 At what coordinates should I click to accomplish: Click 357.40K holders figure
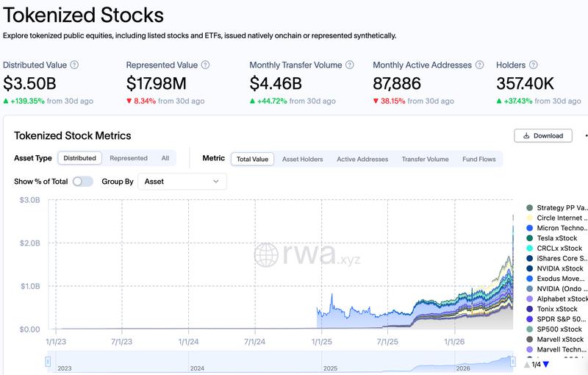click(525, 83)
